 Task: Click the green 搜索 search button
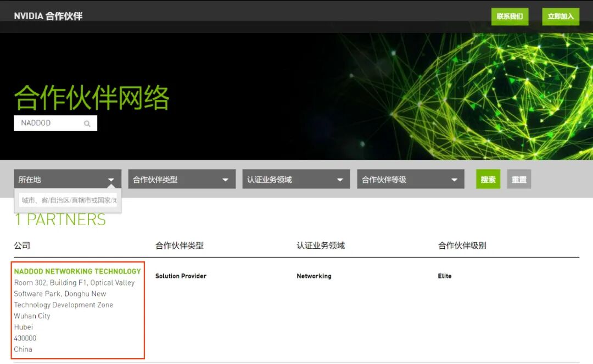pyautogui.click(x=488, y=179)
